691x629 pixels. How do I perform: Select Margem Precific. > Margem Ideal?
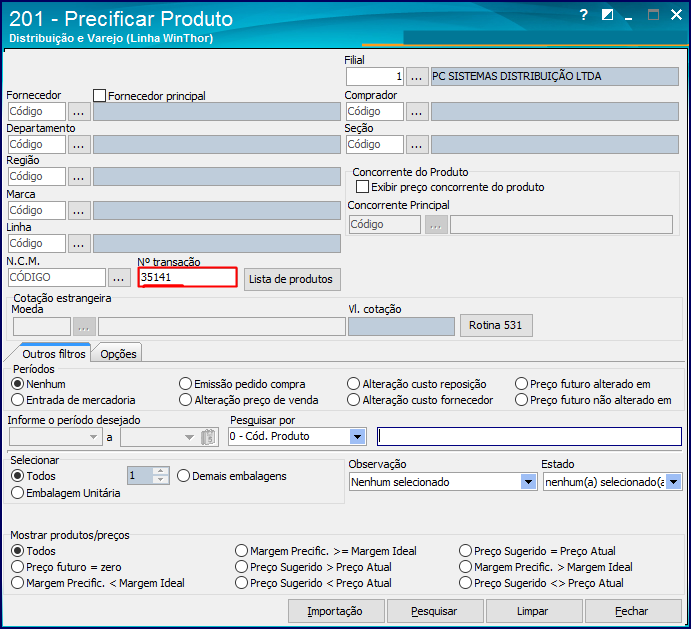(465, 567)
